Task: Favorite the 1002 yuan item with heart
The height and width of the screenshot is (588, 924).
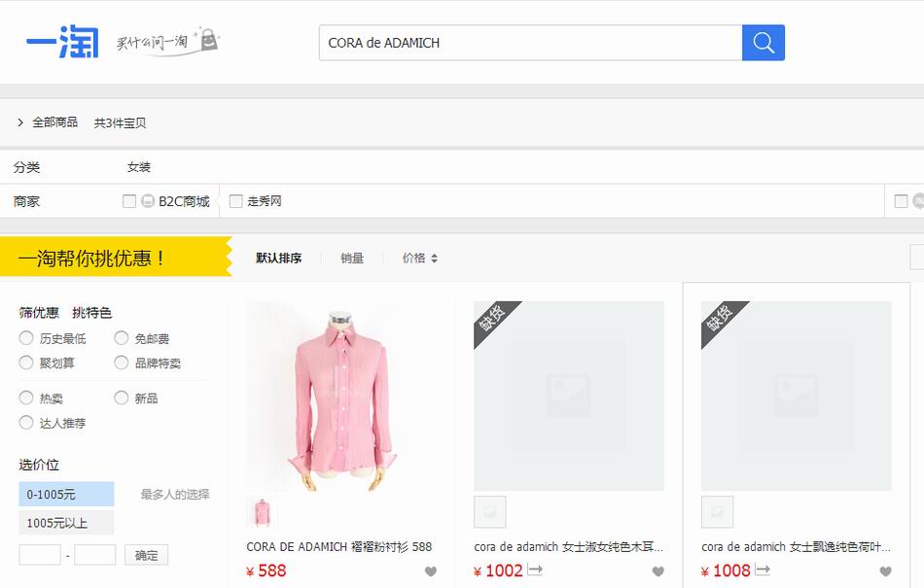Action: tap(658, 571)
